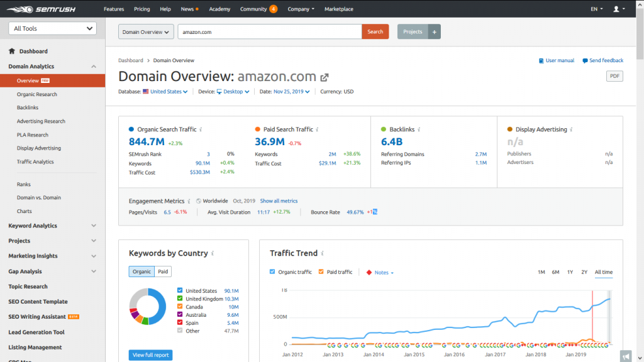This screenshot has width=644, height=362.
Task: Open the Backlinks info icon
Action: point(419,129)
